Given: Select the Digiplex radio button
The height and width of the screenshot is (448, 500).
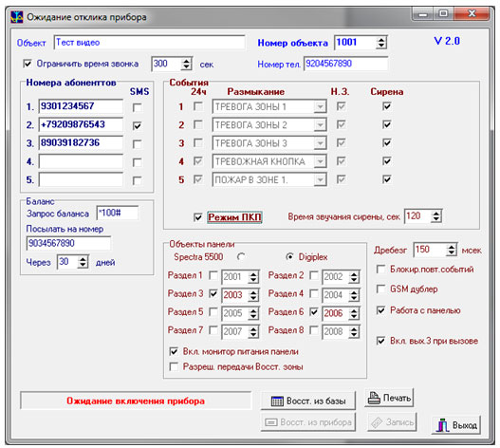Looking at the screenshot, I should pyautogui.click(x=289, y=256).
